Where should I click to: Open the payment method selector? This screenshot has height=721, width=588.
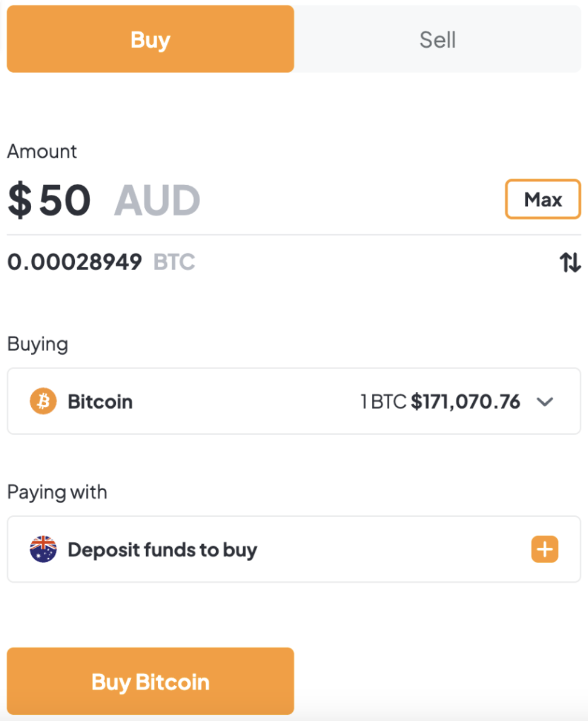[294, 549]
